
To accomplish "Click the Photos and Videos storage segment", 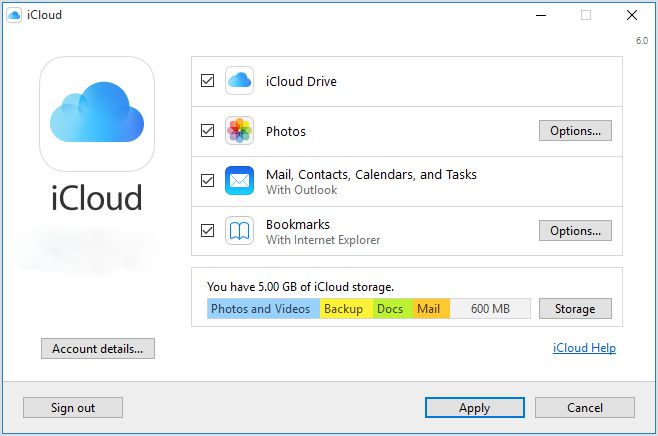I will click(262, 309).
